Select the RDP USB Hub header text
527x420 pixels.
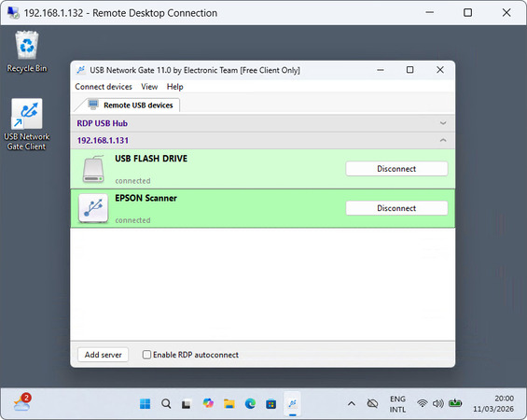point(103,123)
